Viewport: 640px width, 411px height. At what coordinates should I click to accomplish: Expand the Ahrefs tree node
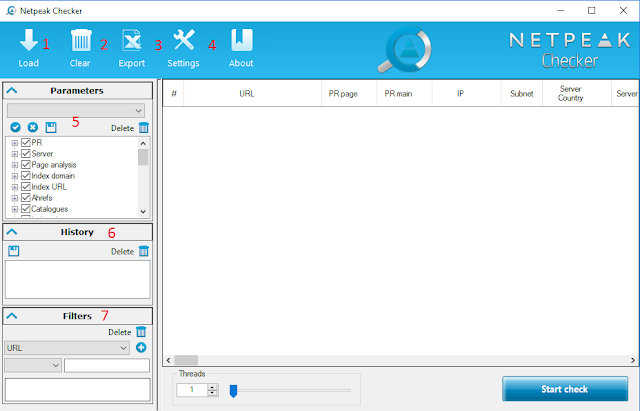point(15,198)
